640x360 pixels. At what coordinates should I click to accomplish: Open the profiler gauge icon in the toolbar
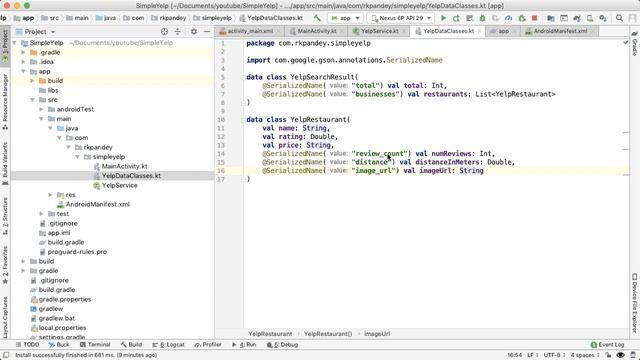(x=508, y=18)
